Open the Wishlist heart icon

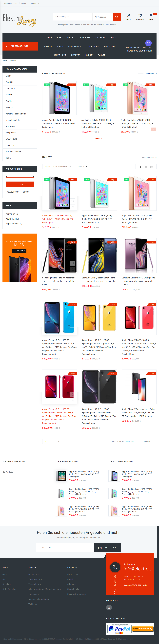(x=140, y=16)
